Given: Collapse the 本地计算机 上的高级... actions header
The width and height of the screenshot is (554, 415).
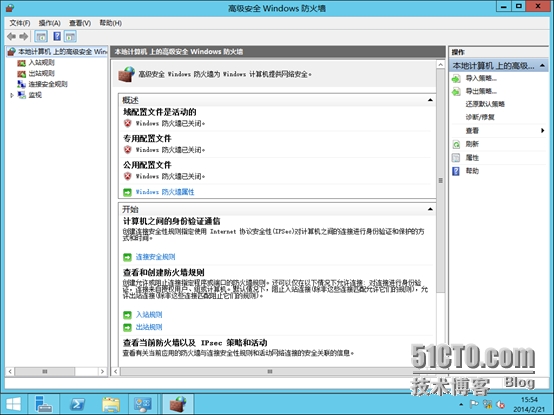Looking at the screenshot, I should [x=542, y=66].
